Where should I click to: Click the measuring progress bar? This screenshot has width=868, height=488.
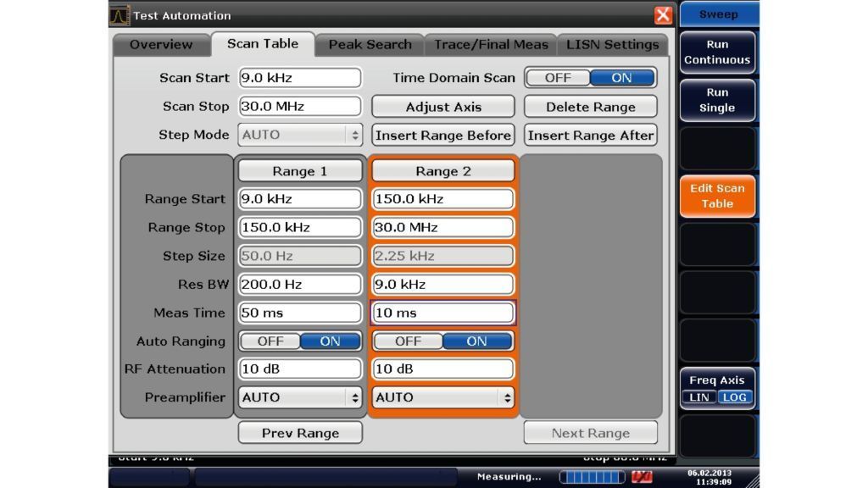(x=592, y=477)
